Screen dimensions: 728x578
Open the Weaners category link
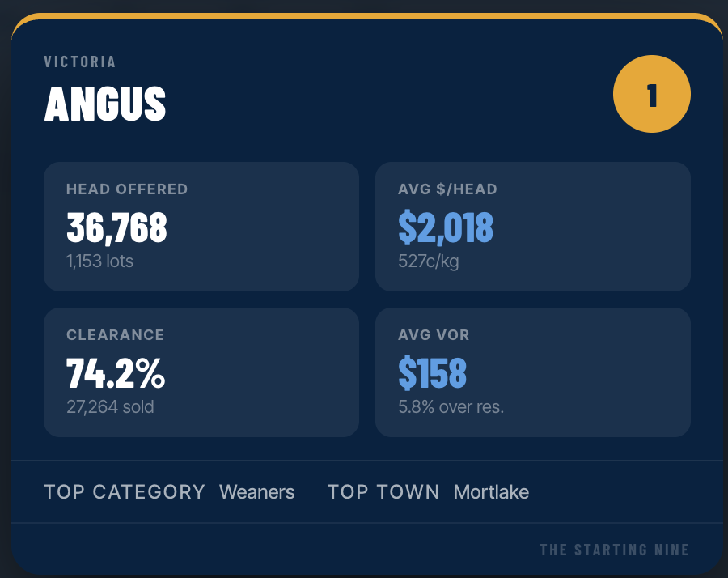coord(257,492)
